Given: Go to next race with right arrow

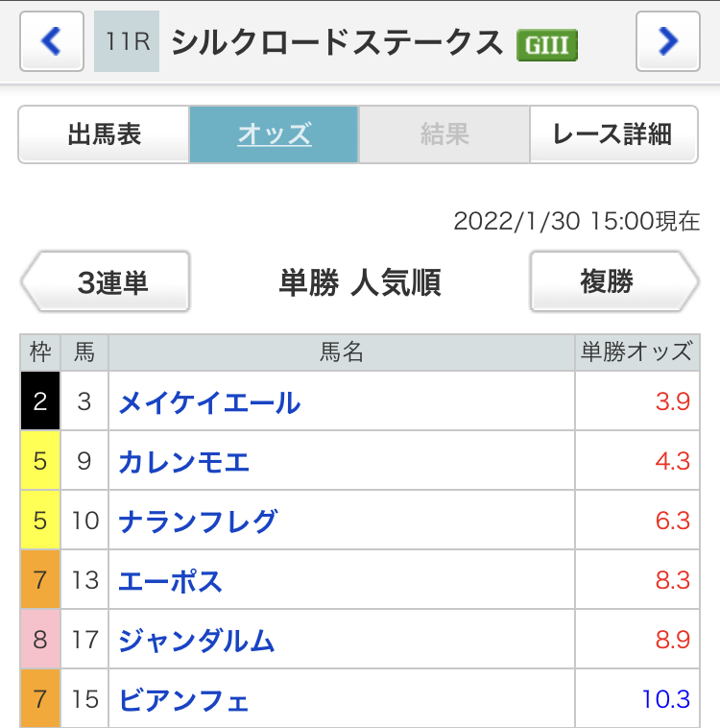Looking at the screenshot, I should pyautogui.click(x=667, y=41).
